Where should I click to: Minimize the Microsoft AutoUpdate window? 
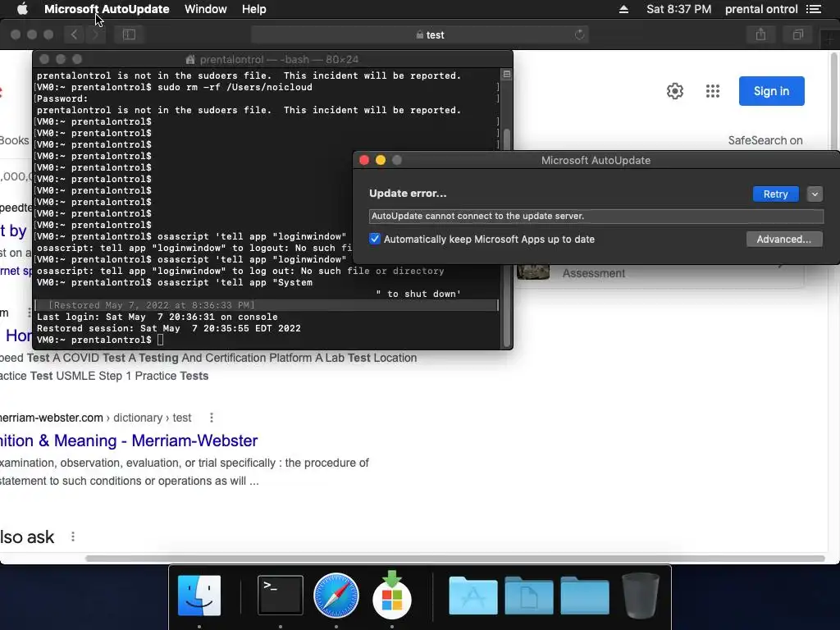pos(381,160)
